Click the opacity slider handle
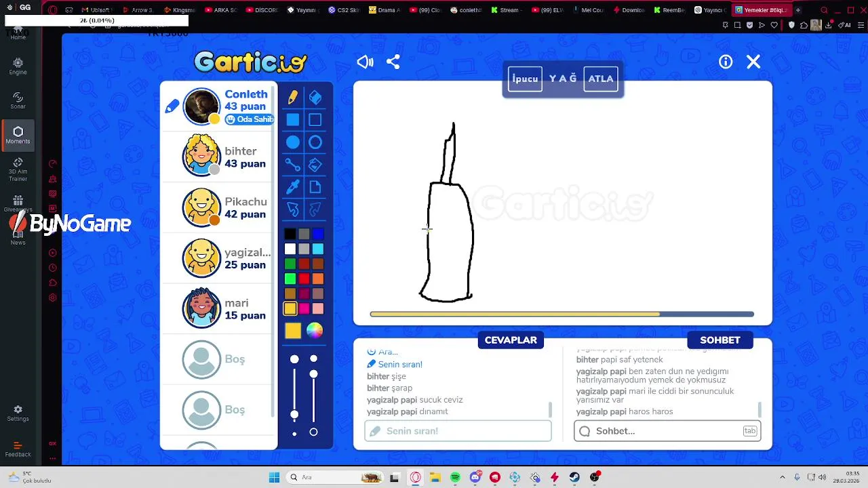 click(x=313, y=374)
